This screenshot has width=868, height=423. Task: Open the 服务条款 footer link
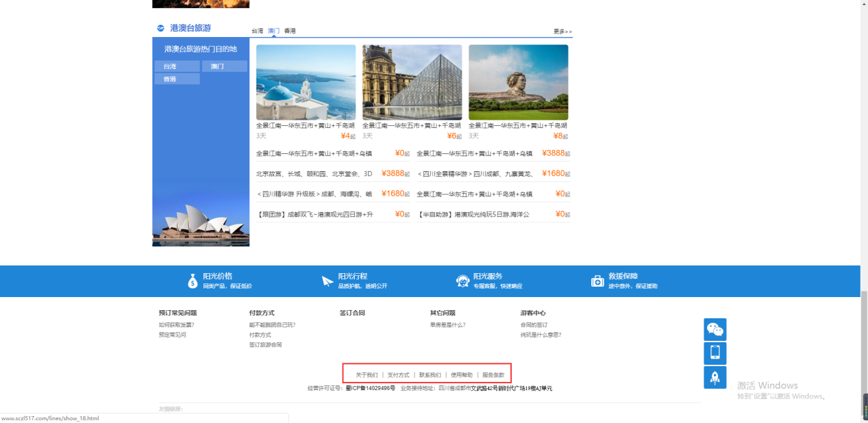[x=493, y=375]
